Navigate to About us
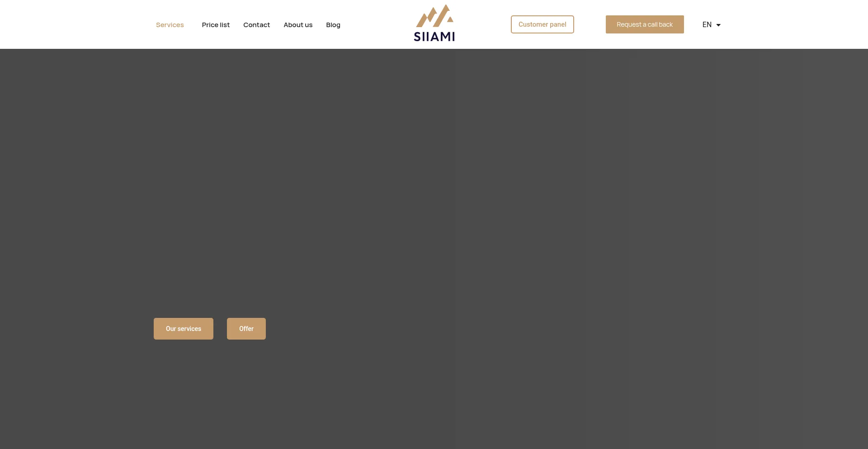 (x=298, y=25)
